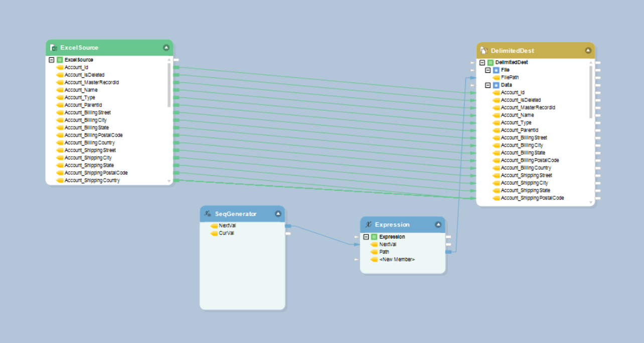Click the Data node icon in DelimitedDest
The width and height of the screenshot is (644, 343).
[x=496, y=85]
